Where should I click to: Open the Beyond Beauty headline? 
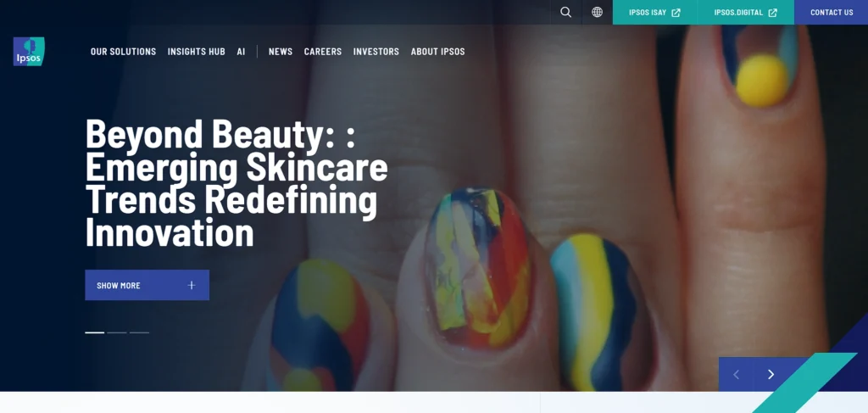[237, 182]
